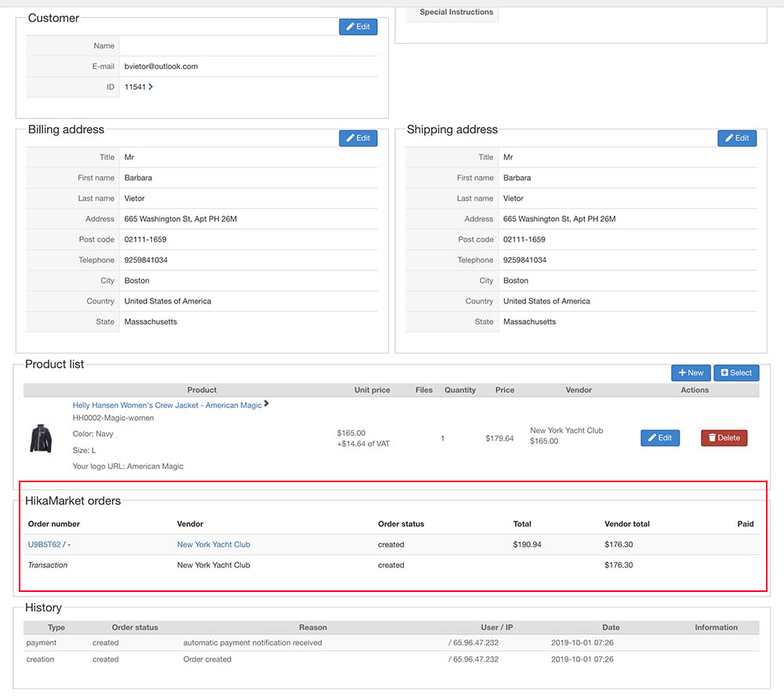Click the New button in Product list
This screenshot has width=784, height=697.
691,372
